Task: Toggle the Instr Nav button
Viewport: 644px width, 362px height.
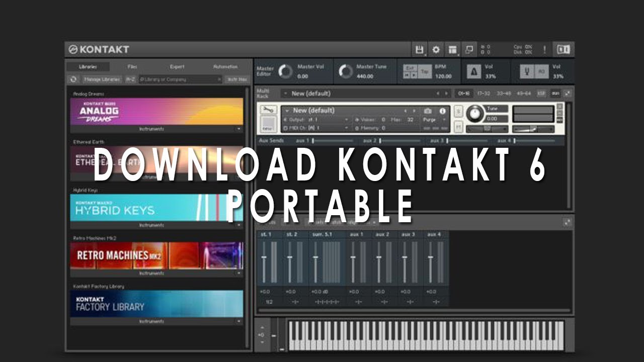Action: pos(236,79)
